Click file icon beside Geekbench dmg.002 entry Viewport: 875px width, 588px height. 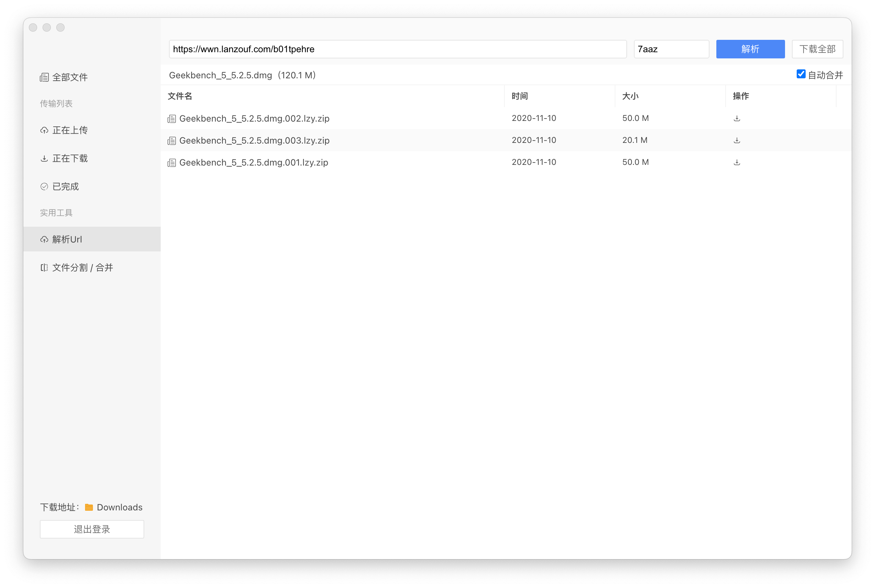pos(172,119)
